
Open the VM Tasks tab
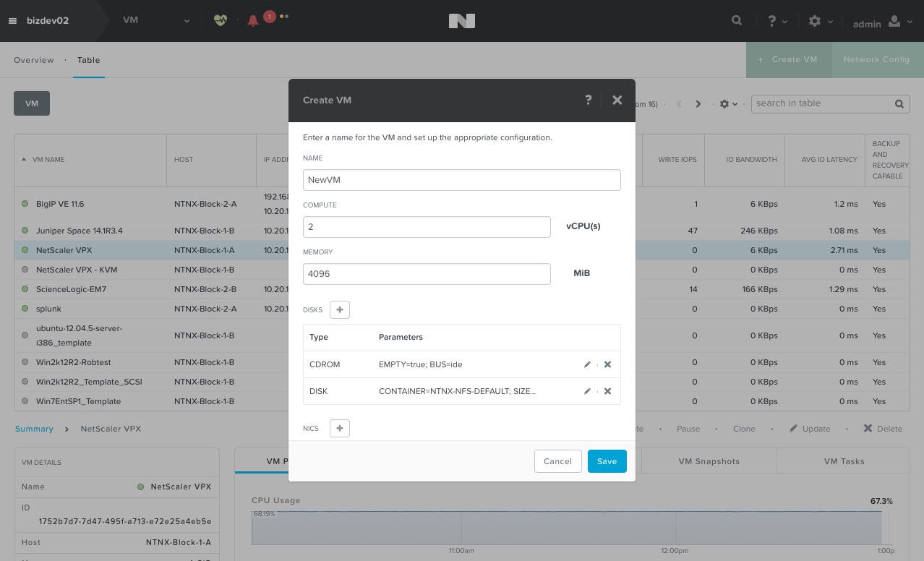click(844, 461)
